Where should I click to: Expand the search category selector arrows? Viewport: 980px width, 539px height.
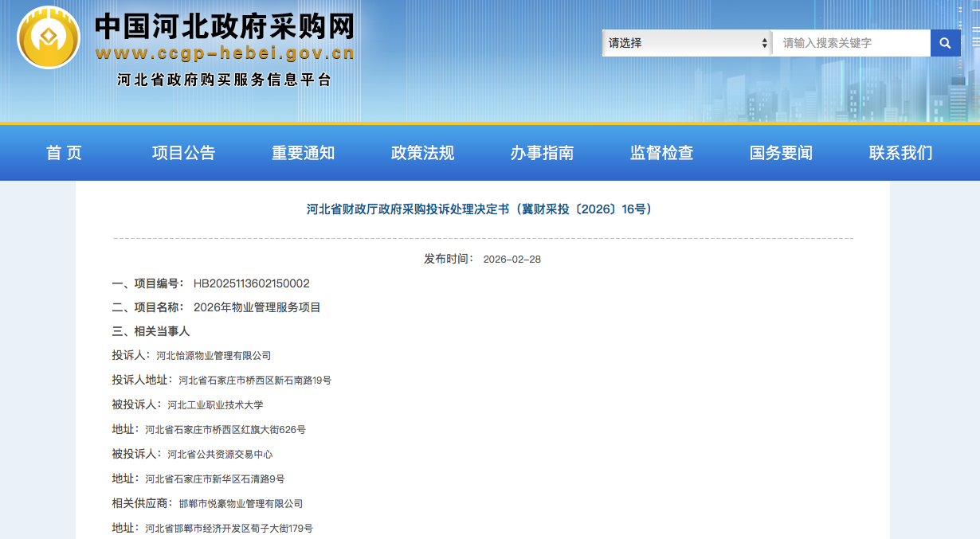click(x=763, y=42)
